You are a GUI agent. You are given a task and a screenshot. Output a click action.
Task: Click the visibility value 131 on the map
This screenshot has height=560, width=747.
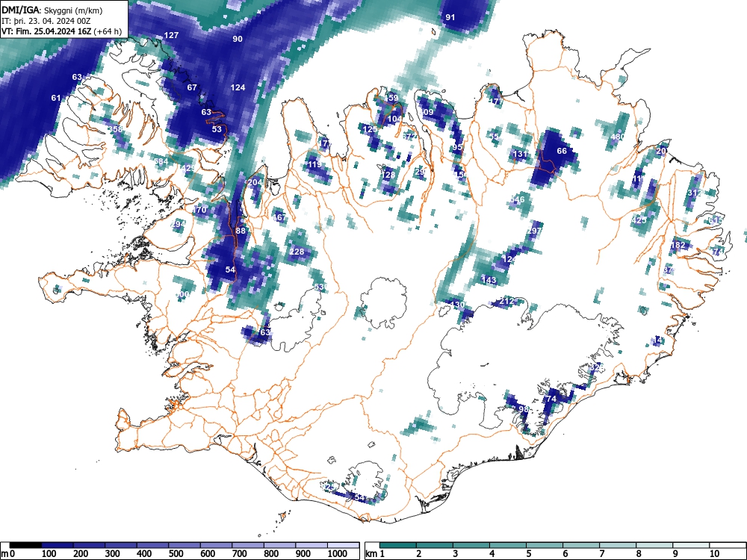[x=520, y=155]
